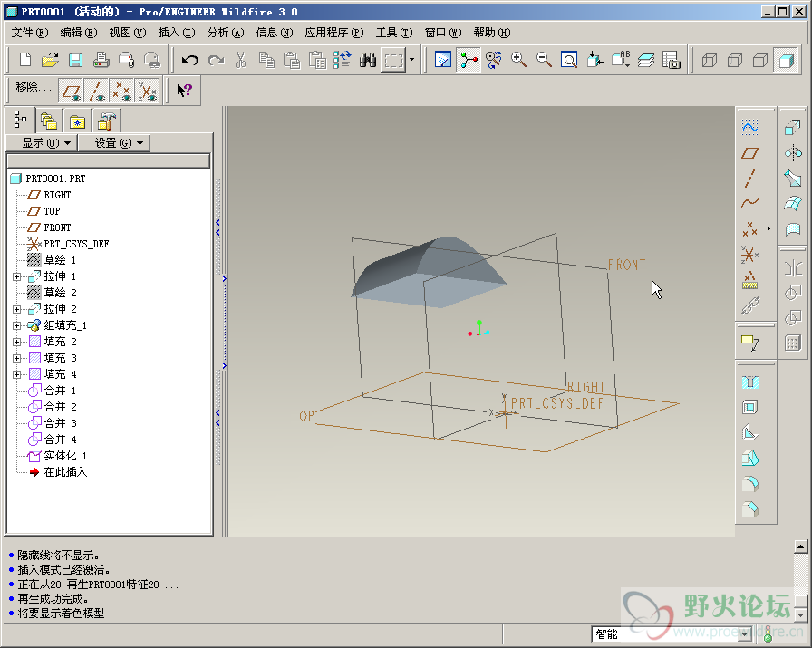Toggle datum points display
This screenshot has width=812, height=648.
click(122, 92)
